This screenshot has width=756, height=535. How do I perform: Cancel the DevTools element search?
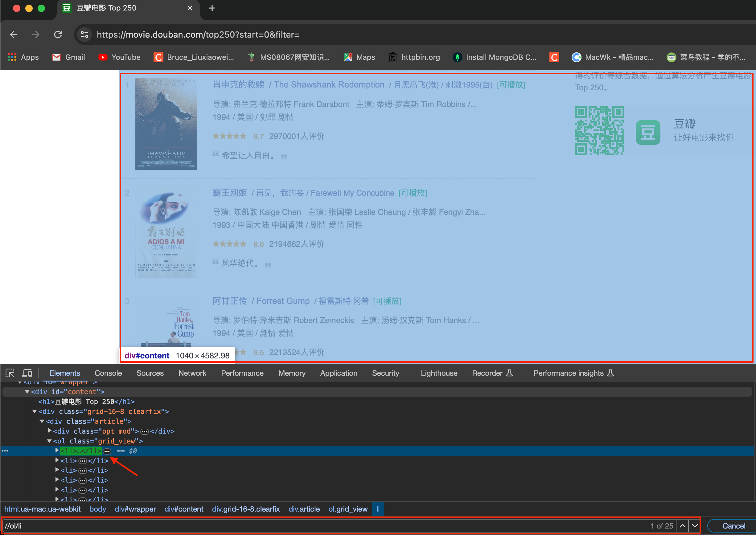click(x=733, y=526)
